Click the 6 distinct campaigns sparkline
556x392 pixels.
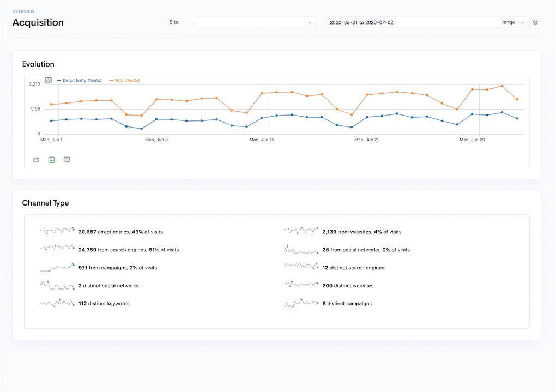pos(301,304)
